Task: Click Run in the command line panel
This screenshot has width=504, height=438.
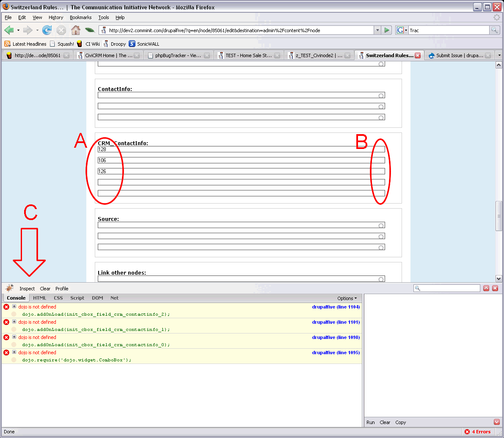Action: (x=371, y=422)
